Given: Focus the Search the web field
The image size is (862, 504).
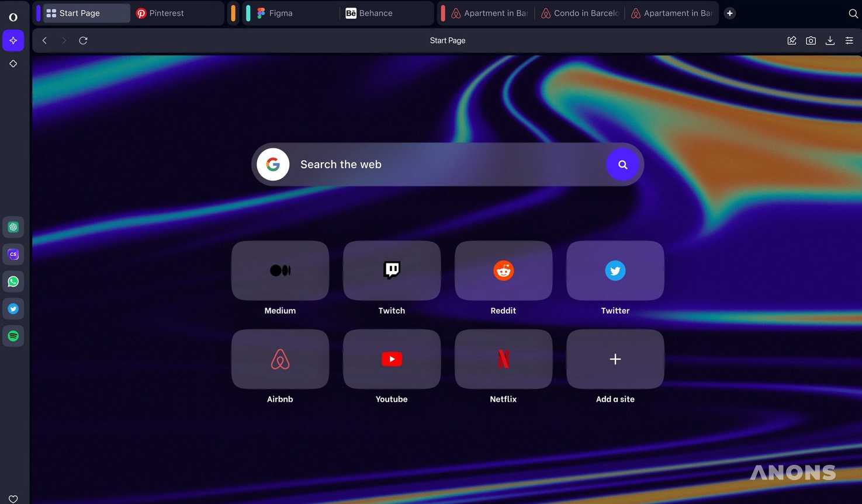Looking at the screenshot, I should click(x=448, y=165).
